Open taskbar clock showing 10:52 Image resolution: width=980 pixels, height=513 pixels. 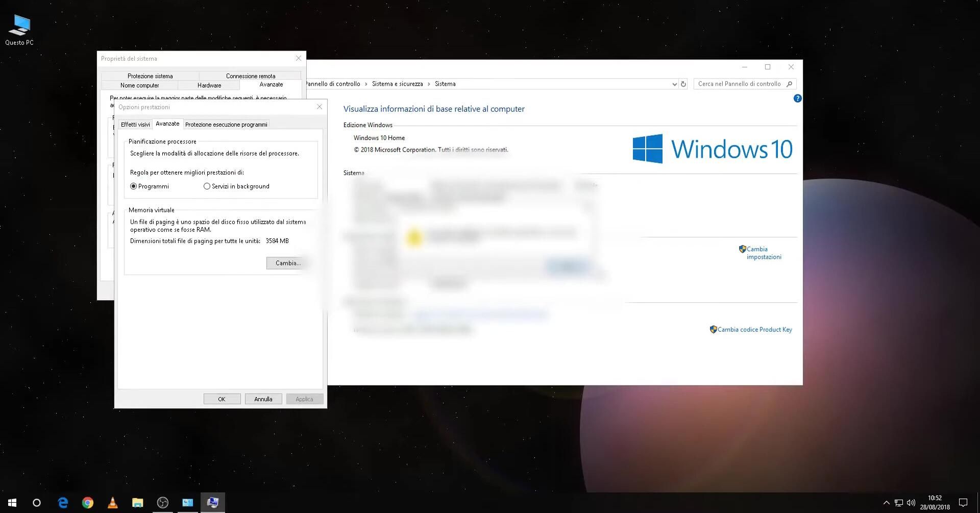coord(935,503)
